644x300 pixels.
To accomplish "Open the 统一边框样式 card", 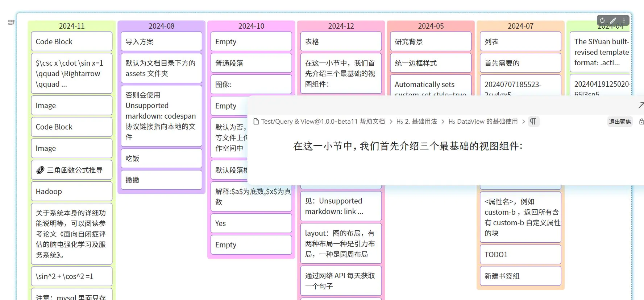I will tap(431, 63).
